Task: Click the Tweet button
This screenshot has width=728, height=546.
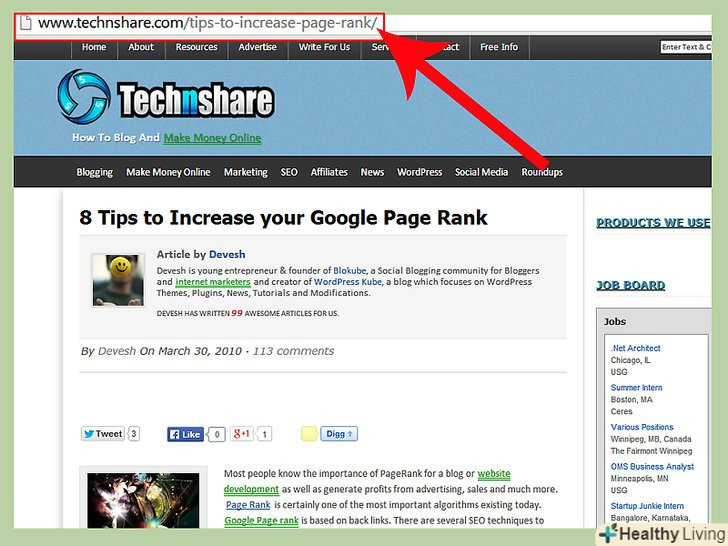Action: point(103,434)
